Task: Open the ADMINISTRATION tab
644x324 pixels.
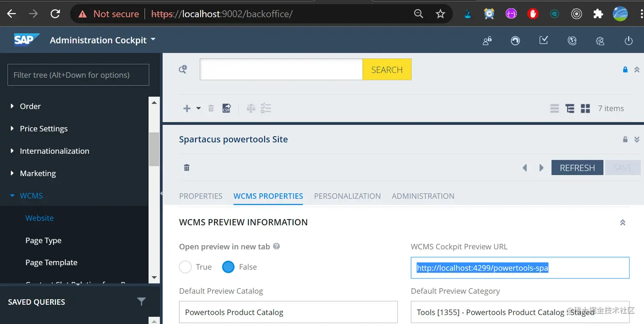Action: (423, 196)
